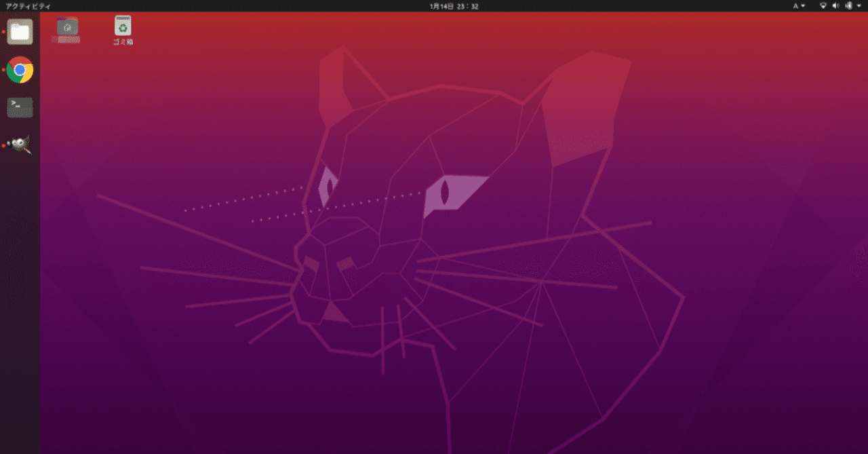Image resolution: width=868 pixels, height=454 pixels.
Task: Click the network status icon
Action: click(823, 5)
